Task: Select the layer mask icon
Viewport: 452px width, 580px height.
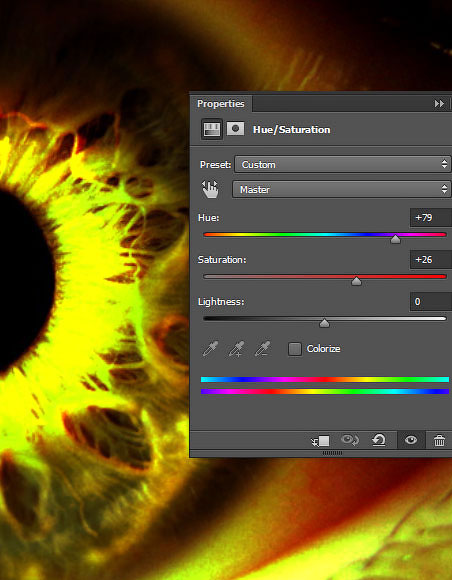Action: point(235,129)
